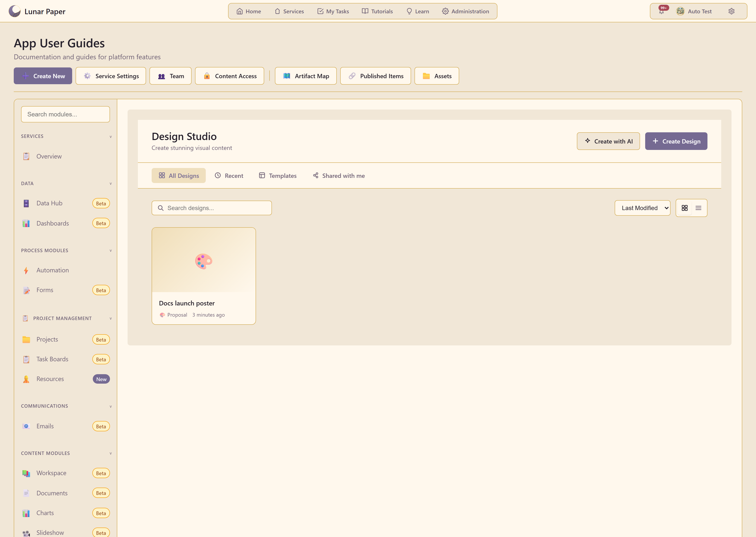Click the Search designs input field
The width and height of the screenshot is (756, 537).
click(x=212, y=208)
